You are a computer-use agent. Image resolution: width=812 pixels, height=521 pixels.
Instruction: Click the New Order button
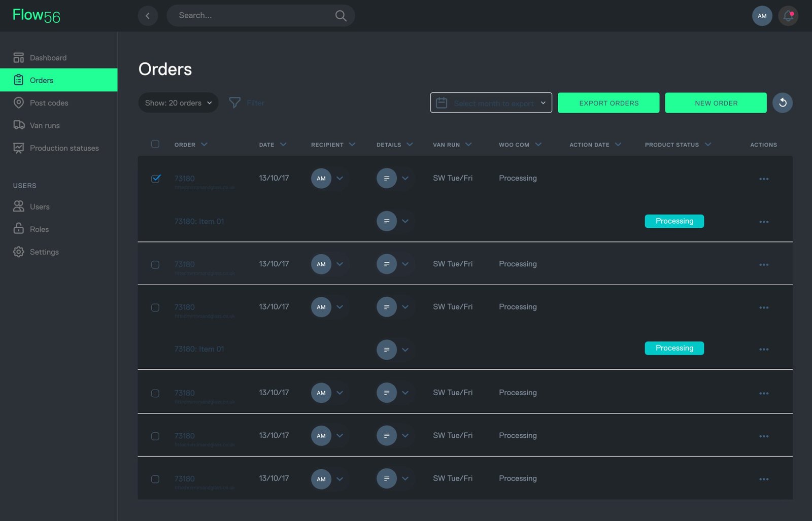[x=716, y=103]
